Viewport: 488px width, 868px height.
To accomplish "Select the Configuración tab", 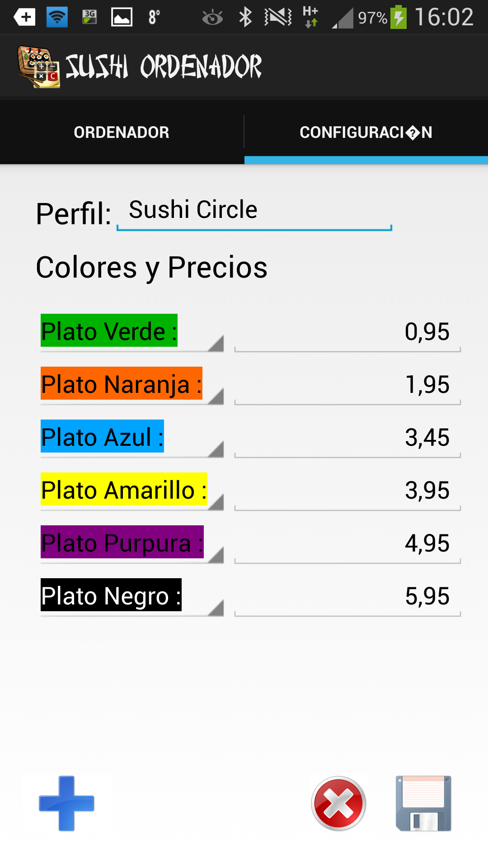I will point(366,132).
